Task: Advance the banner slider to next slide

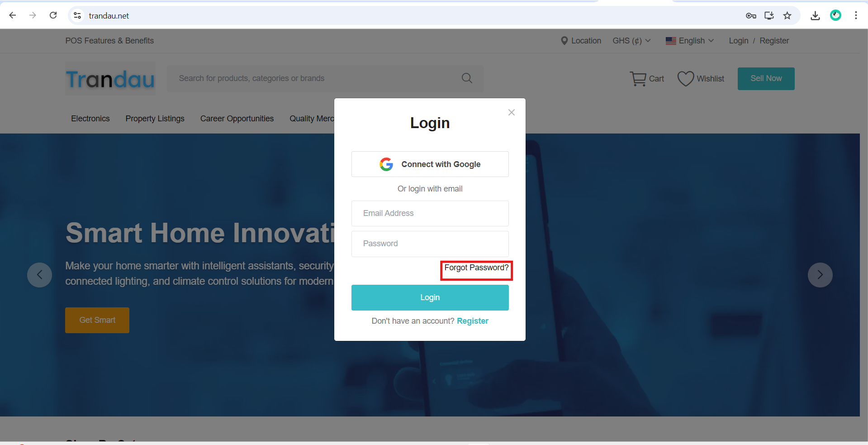Action: tap(820, 275)
